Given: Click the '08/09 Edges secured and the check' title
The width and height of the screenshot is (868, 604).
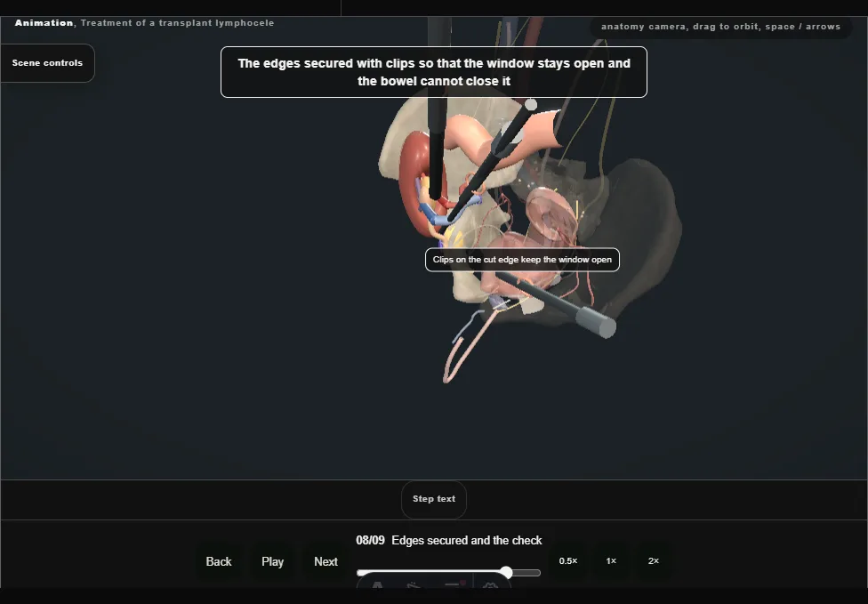Looking at the screenshot, I should (x=449, y=540).
